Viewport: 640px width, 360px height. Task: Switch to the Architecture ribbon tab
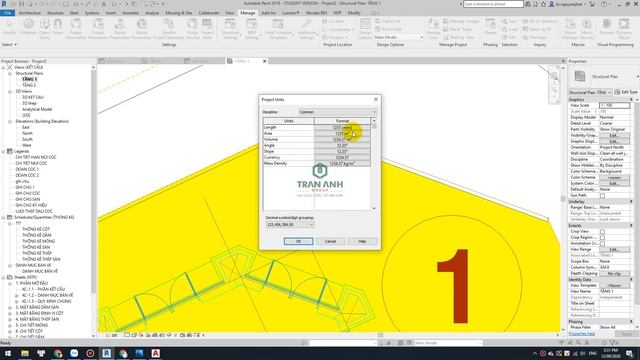tap(30, 13)
